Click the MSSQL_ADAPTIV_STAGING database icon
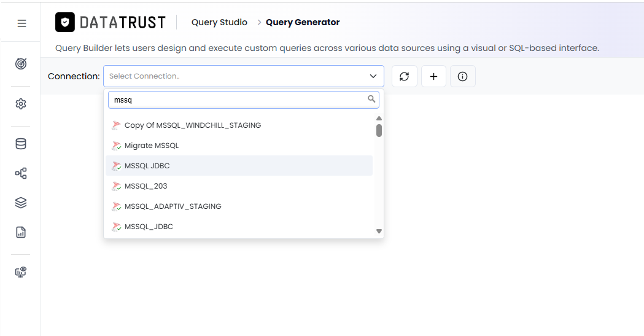 click(116, 206)
